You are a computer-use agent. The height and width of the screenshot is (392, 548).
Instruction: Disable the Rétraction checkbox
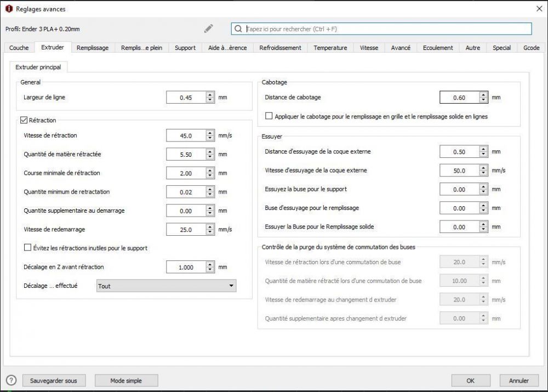click(x=24, y=120)
